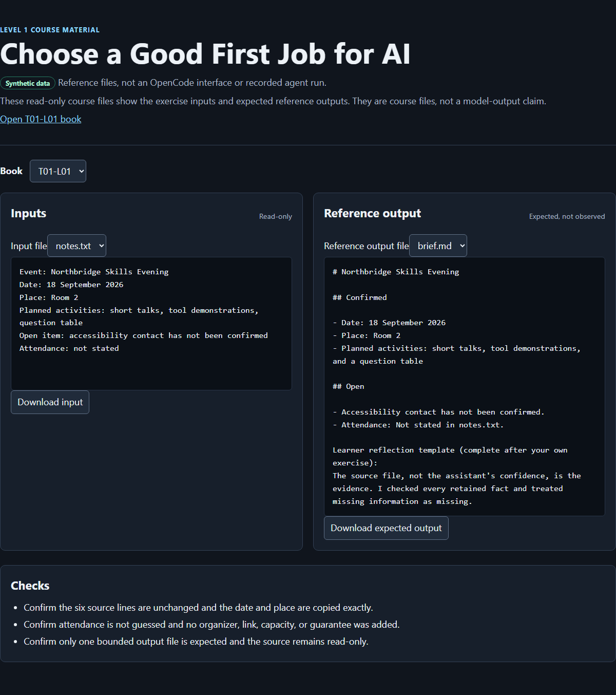616x695 pixels.
Task: Click the 'Attendance: not stated' line in notes
Action: pos(69,348)
